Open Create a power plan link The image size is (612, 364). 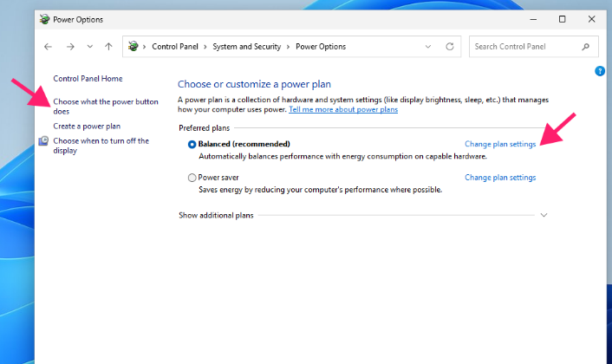(87, 127)
